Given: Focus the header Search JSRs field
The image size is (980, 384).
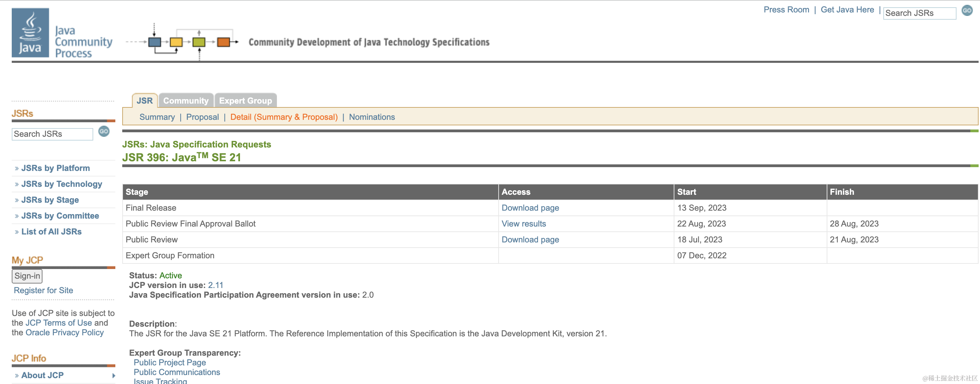Looking at the screenshot, I should pos(919,13).
